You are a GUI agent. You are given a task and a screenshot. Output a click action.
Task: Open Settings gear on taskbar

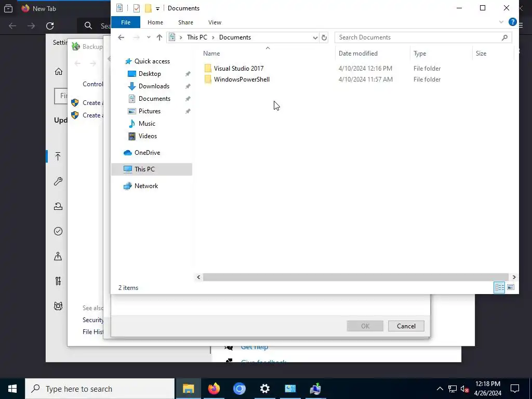[264, 389]
